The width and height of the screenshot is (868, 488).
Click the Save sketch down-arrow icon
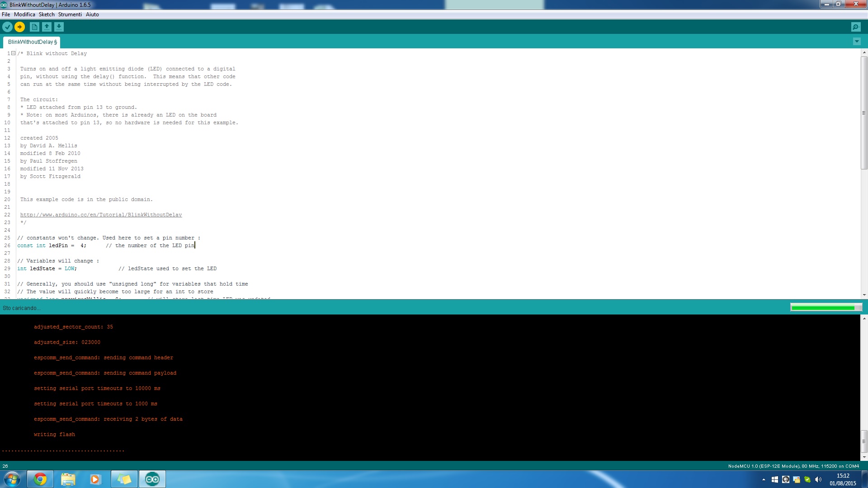coord(59,27)
